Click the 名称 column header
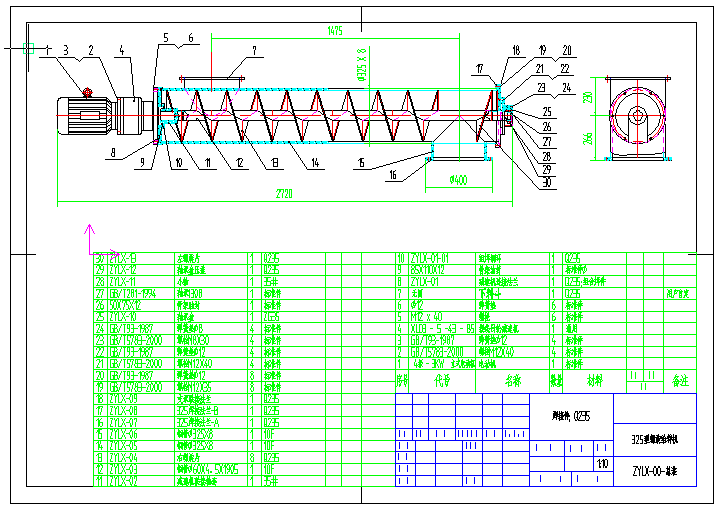 [x=513, y=381]
